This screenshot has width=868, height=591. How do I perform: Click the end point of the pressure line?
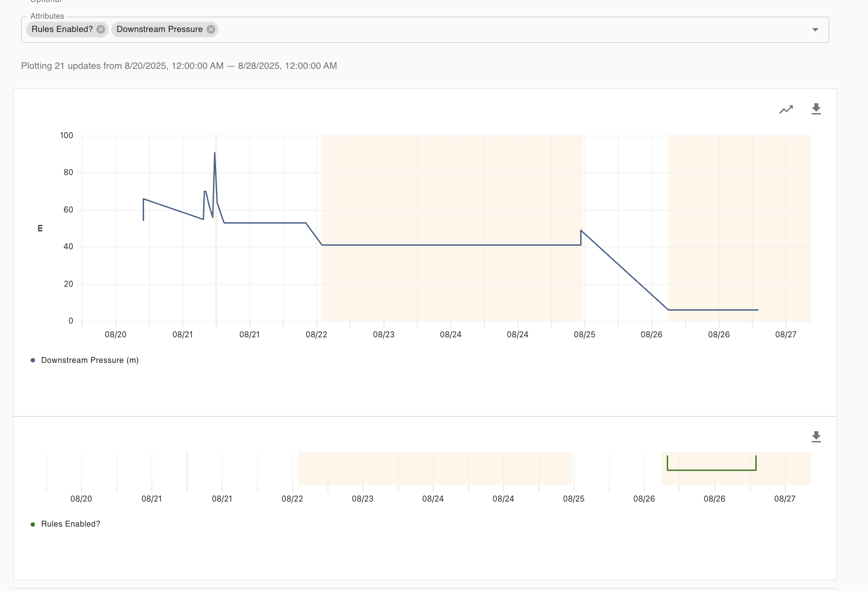pyautogui.click(x=758, y=310)
